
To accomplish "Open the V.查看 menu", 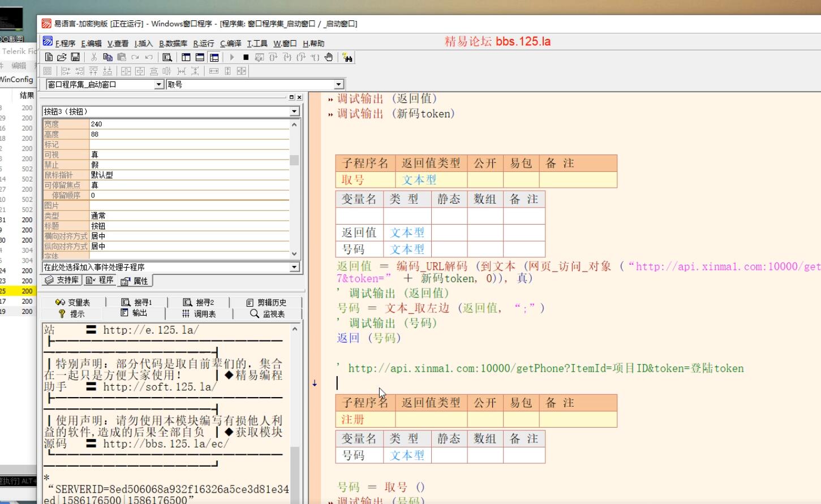I will (x=118, y=43).
